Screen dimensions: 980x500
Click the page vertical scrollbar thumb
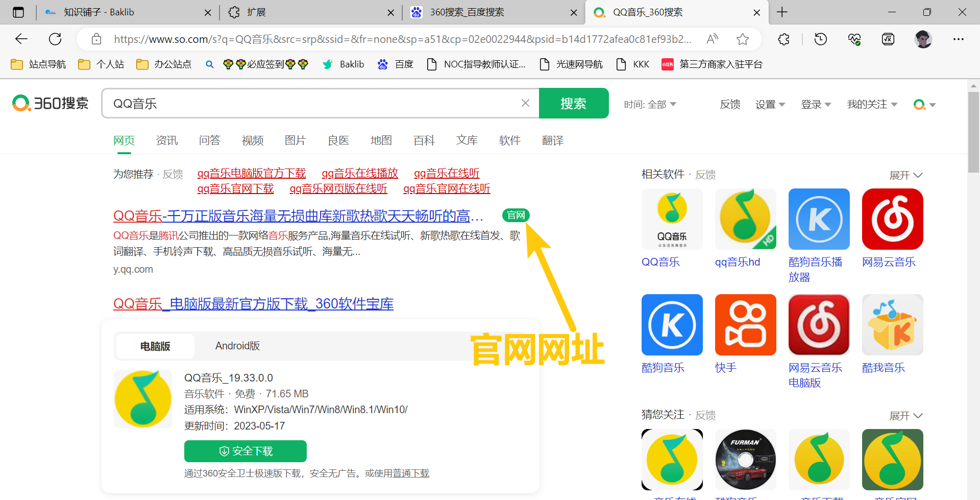point(973,132)
